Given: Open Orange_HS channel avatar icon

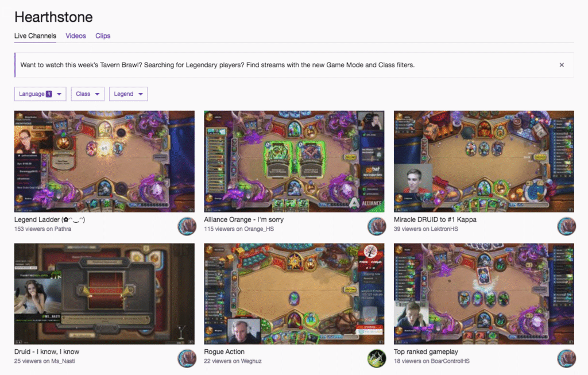Looking at the screenshot, I should [377, 226].
